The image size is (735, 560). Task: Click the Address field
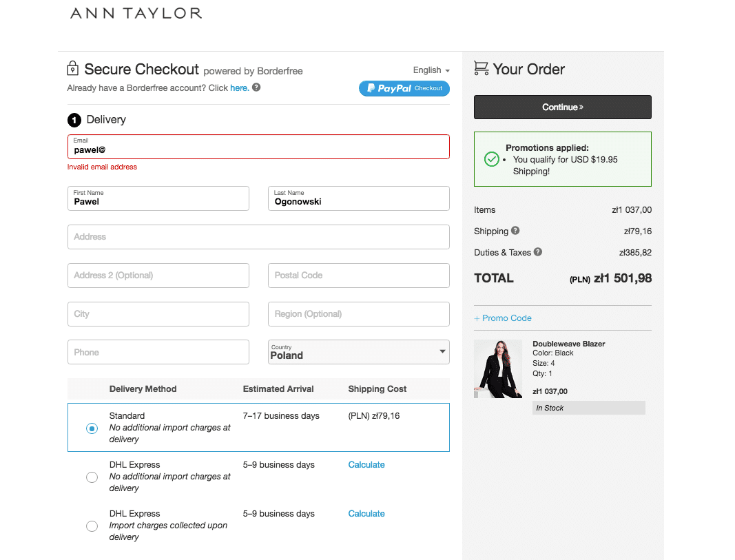pos(258,237)
